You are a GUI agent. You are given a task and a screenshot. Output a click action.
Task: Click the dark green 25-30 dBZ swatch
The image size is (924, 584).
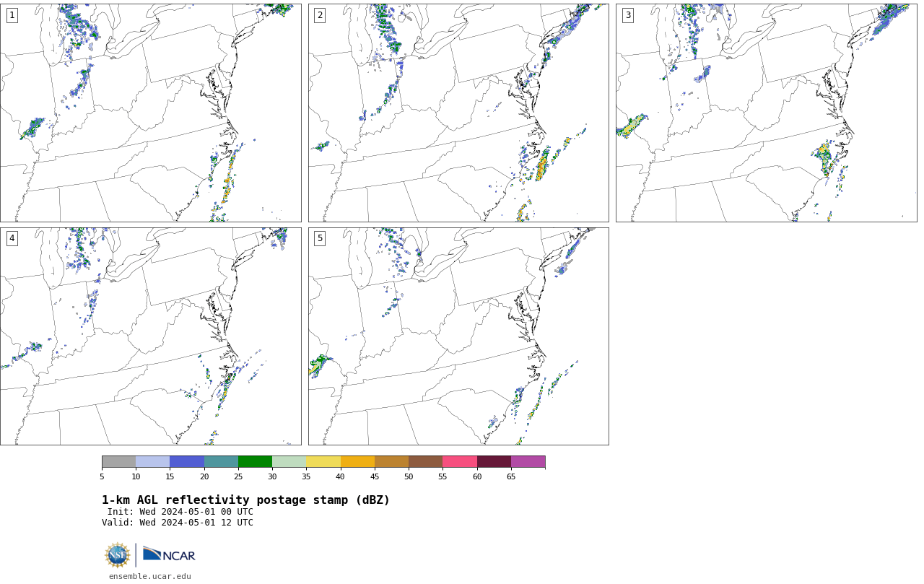(x=255, y=462)
